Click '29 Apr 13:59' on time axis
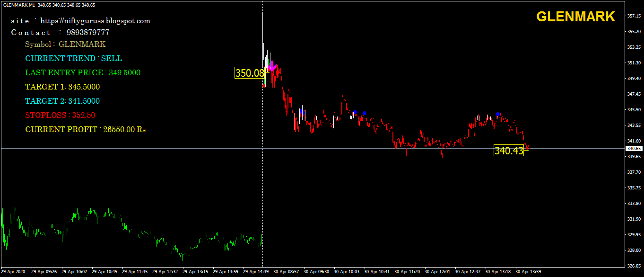644x277 pixels. click(226, 272)
